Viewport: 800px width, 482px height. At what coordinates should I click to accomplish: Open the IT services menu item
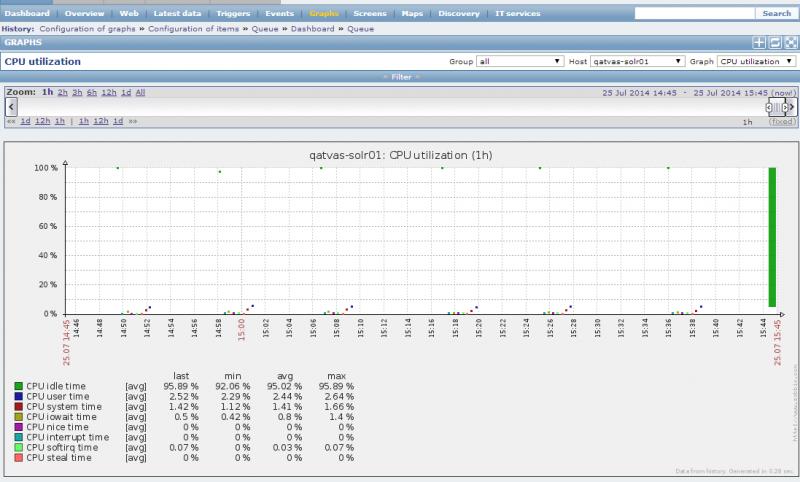pos(517,13)
